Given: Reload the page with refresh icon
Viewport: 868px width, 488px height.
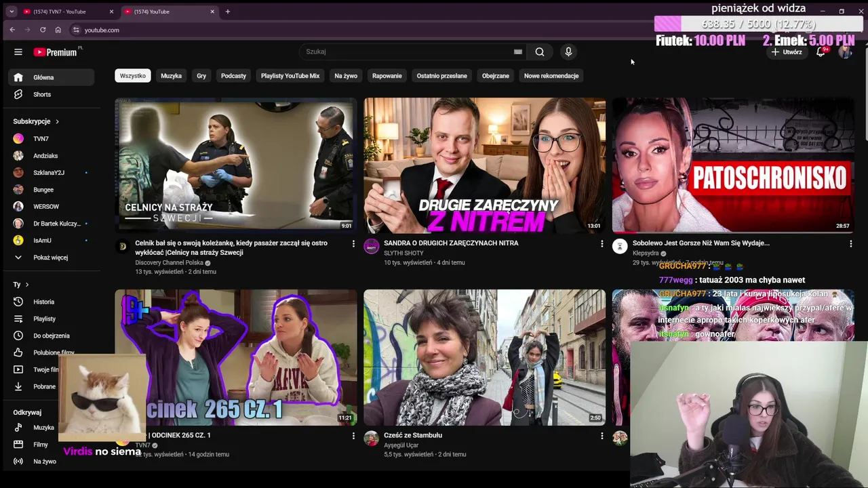Looking at the screenshot, I should point(43,30).
